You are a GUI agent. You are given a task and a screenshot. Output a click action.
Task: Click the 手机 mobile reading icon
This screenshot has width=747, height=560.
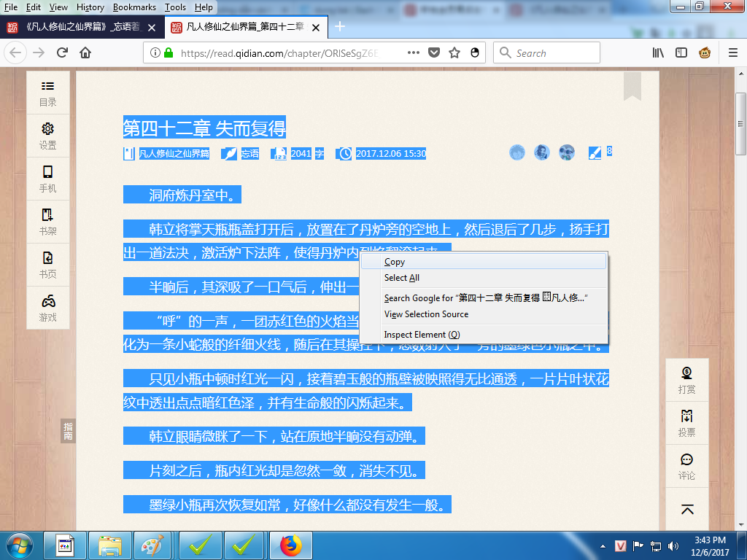pyautogui.click(x=48, y=179)
